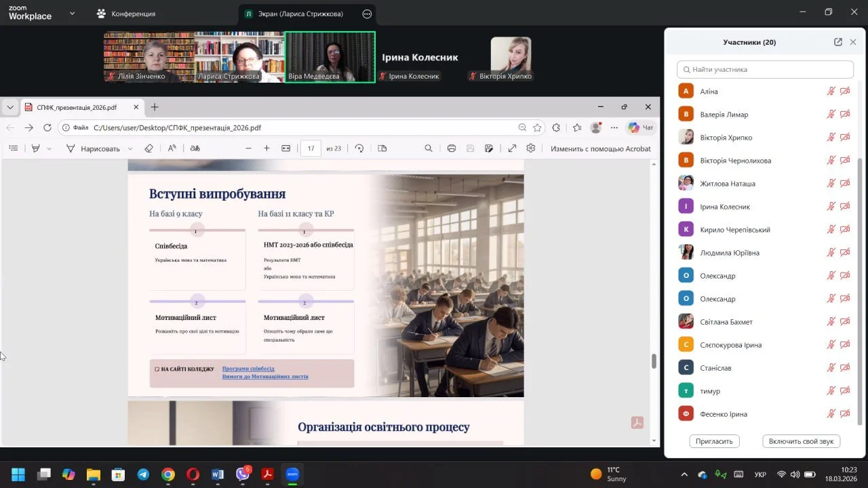Open PDF viewer settings gear
The height and width of the screenshot is (488, 868).
point(531,148)
